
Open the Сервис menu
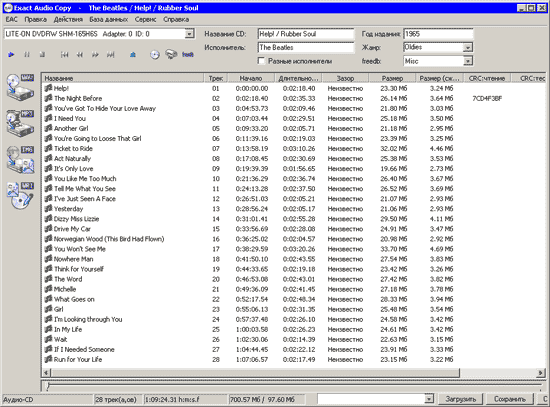(145, 19)
